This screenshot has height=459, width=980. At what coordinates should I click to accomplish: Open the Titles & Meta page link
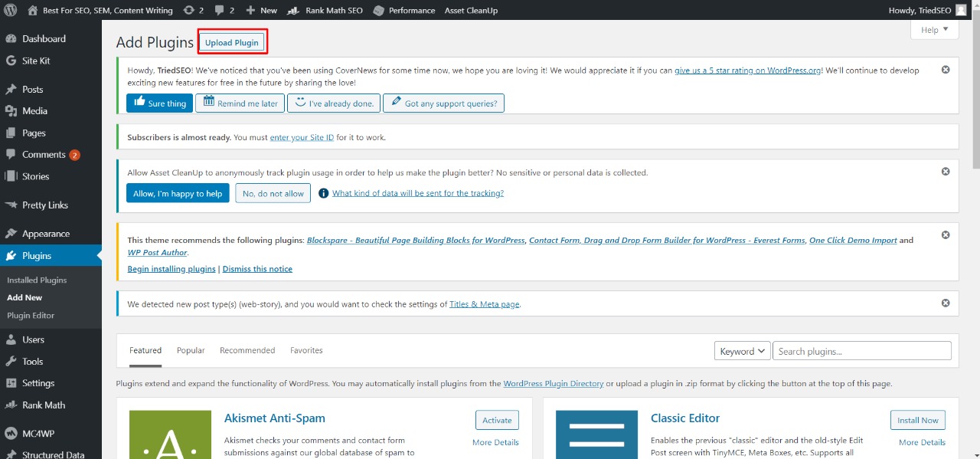tap(484, 304)
